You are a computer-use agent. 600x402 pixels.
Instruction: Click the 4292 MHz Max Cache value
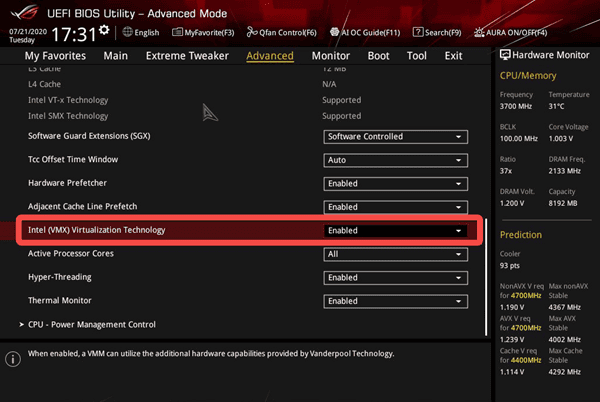[564, 372]
